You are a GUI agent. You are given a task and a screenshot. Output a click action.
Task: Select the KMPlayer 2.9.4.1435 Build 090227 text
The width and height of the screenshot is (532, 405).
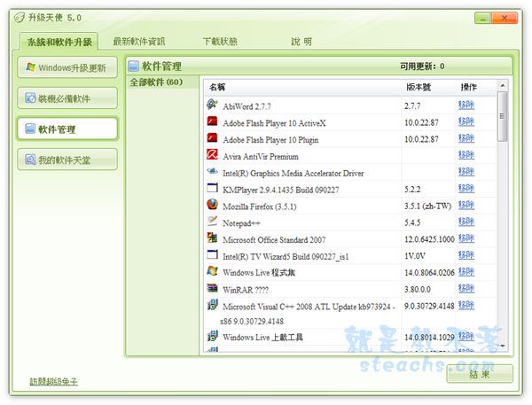[x=280, y=190]
